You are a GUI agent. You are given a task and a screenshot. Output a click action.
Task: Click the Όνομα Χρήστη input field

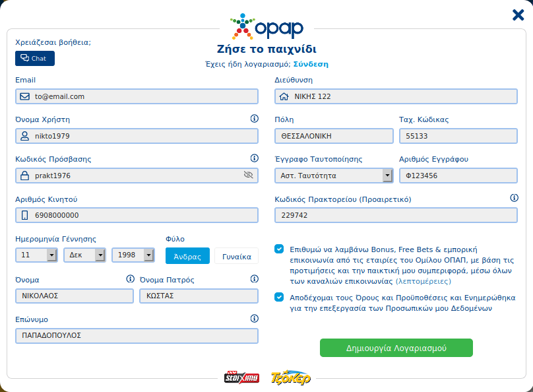tap(137, 136)
